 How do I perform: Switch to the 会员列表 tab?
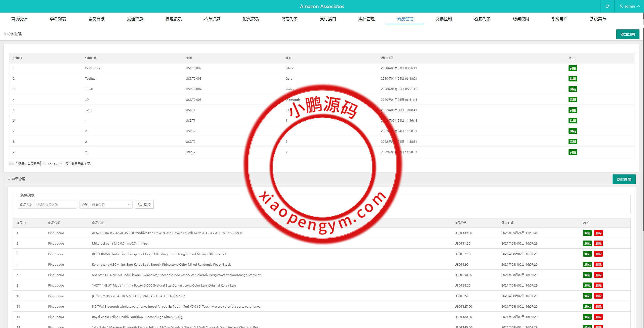point(58,19)
